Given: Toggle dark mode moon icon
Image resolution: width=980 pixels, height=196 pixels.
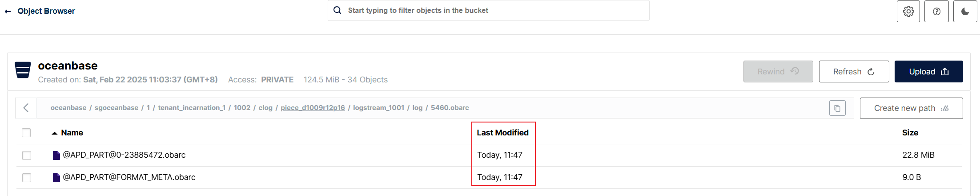Looking at the screenshot, I should [x=965, y=11].
